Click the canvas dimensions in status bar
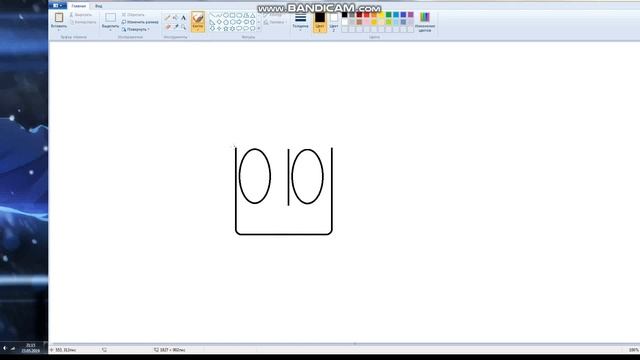 (x=170, y=350)
